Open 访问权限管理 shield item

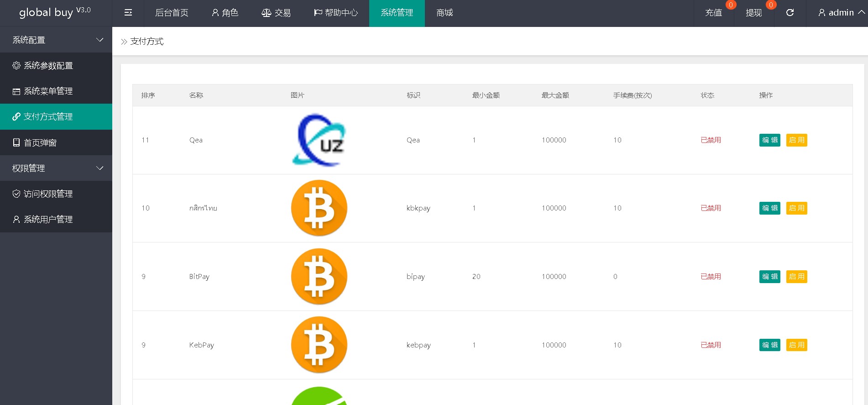[48, 194]
